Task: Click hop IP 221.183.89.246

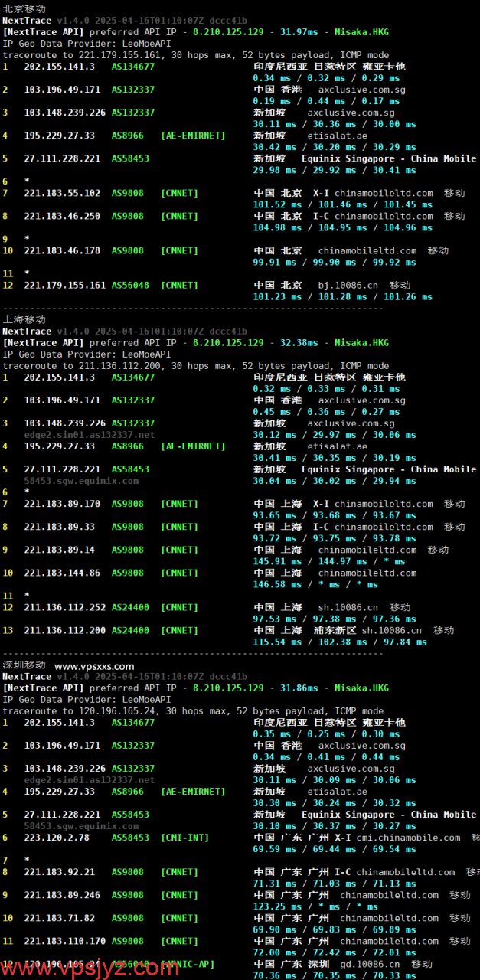Action: click(62, 895)
